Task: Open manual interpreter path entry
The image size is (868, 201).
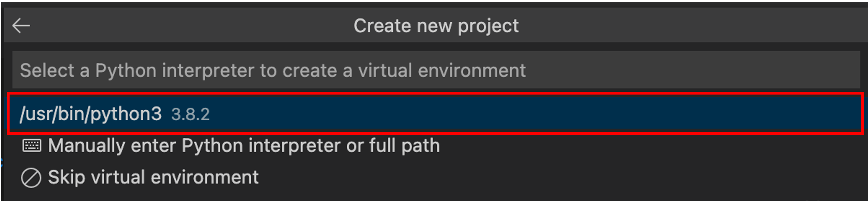Action: coord(243,146)
